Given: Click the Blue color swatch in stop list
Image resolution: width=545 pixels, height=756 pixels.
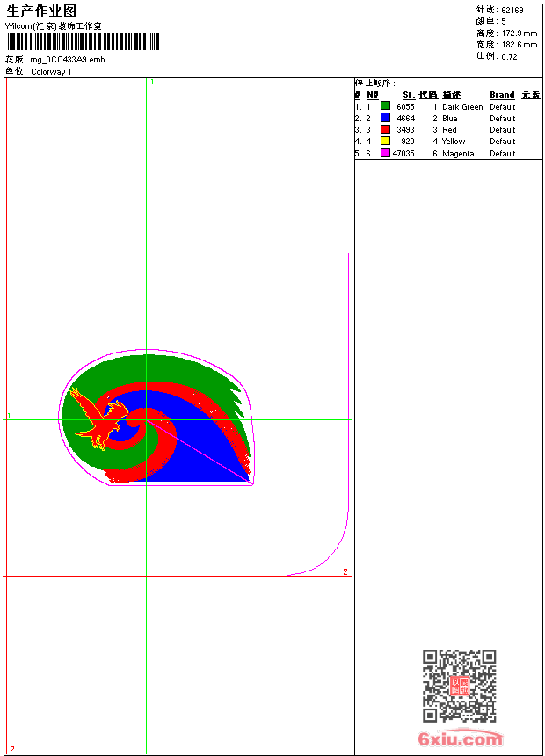Looking at the screenshot, I should tap(385, 117).
